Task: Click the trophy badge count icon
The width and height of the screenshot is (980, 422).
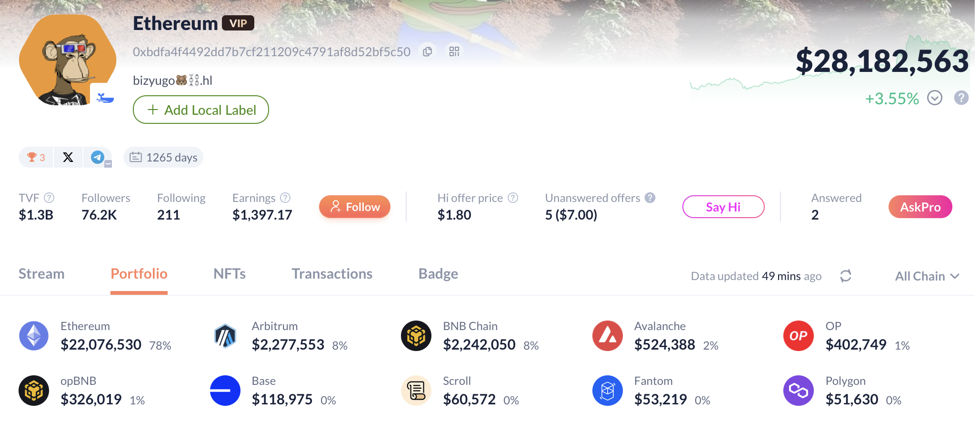Action: (36, 157)
